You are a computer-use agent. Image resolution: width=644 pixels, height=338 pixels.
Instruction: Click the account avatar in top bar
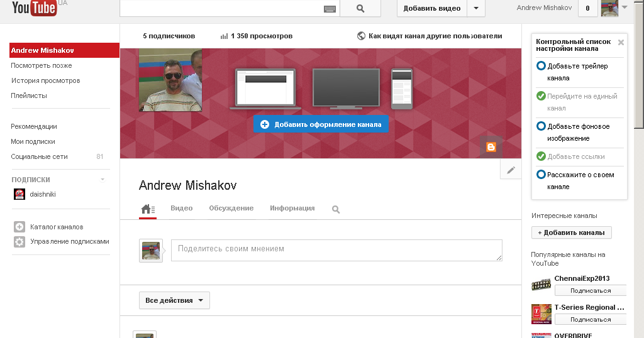click(x=609, y=8)
